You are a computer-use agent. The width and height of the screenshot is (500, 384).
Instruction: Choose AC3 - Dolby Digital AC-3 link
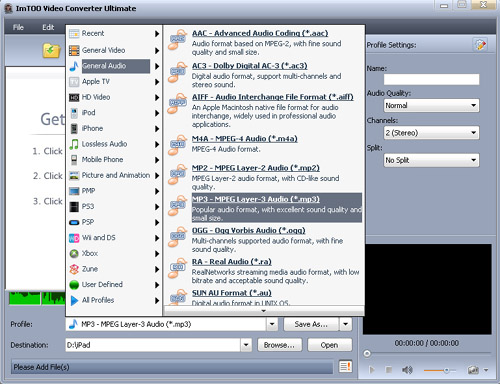pyautogui.click(x=250, y=66)
